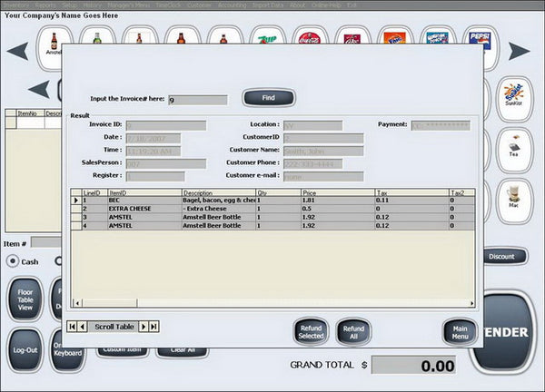This screenshot has width=545, height=392.
Task: Click the Qty column header
Action: (279, 192)
